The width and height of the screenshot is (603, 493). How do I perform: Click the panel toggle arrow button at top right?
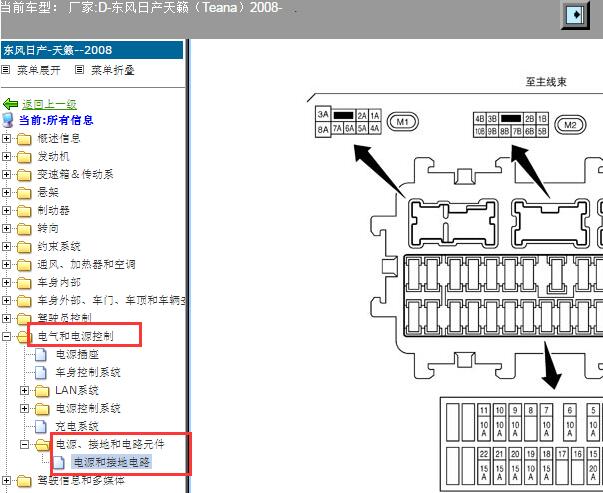[576, 15]
